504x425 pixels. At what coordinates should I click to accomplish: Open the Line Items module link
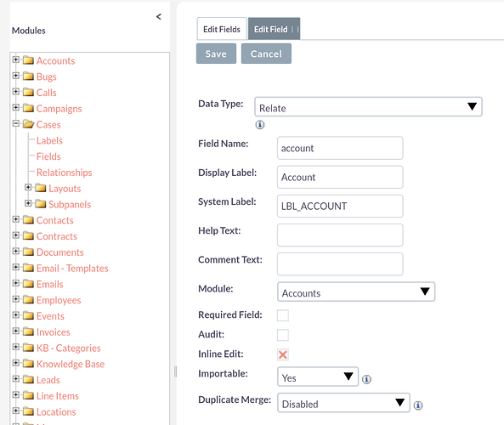pyautogui.click(x=58, y=396)
